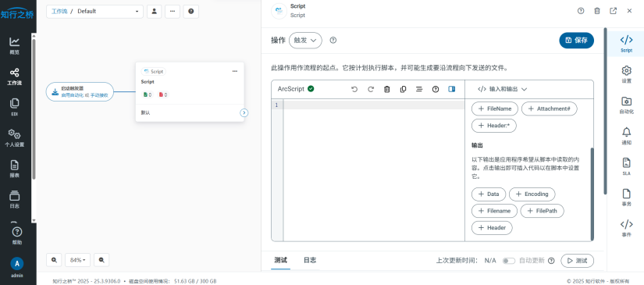Clear script using trash icon in editor toolbar
Viewport: 644px width, 285px height.
coord(386,89)
